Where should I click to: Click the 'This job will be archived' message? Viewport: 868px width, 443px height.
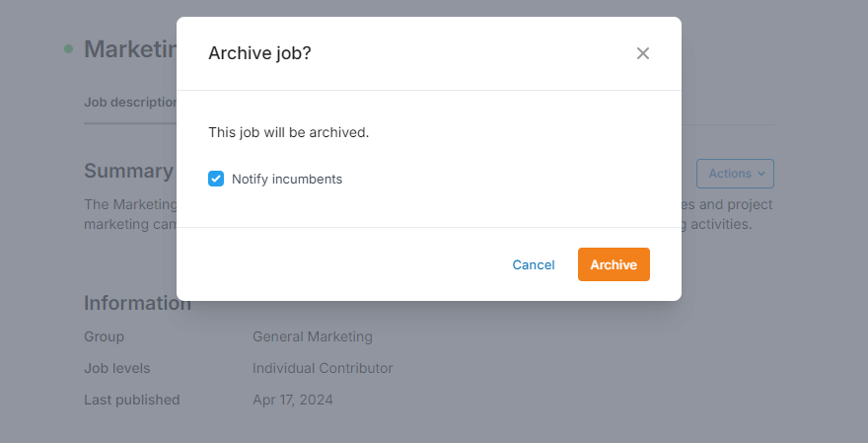[x=288, y=131]
